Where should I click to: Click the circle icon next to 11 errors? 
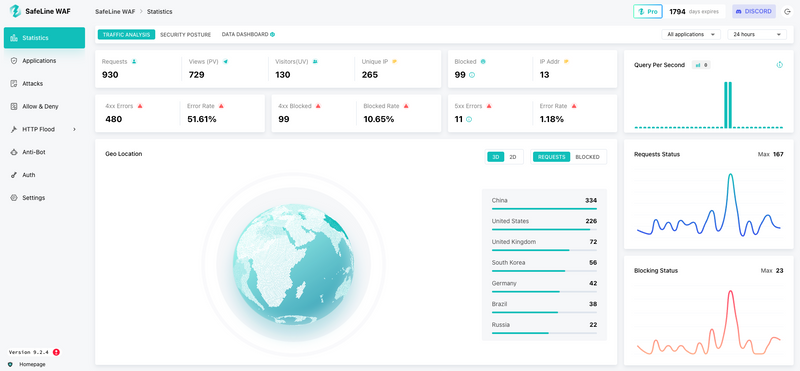pyautogui.click(x=469, y=119)
